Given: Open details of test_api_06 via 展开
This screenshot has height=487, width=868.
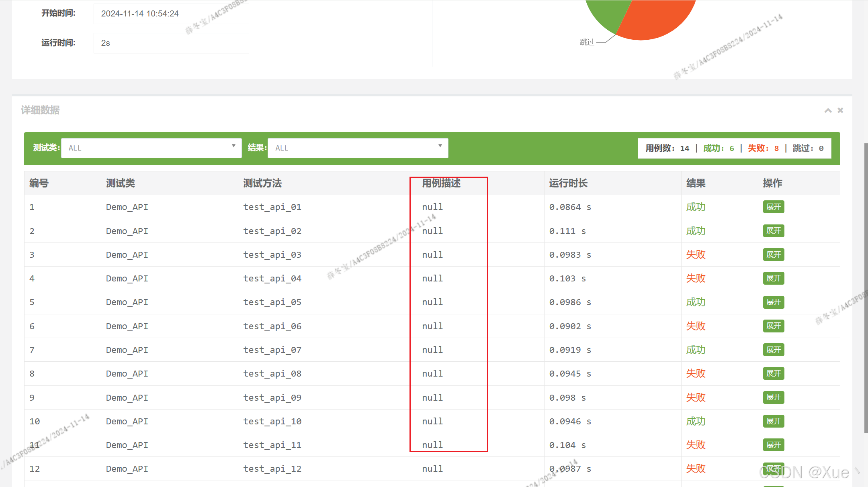Looking at the screenshot, I should click(773, 326).
